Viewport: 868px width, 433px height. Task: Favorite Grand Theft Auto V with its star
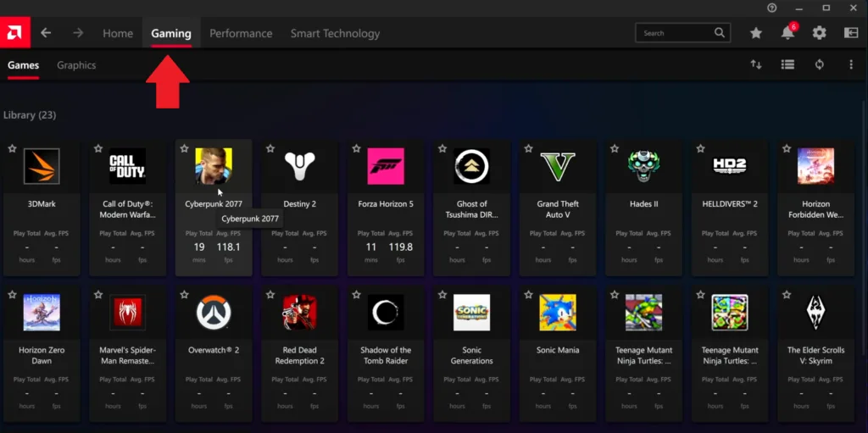pyautogui.click(x=529, y=149)
